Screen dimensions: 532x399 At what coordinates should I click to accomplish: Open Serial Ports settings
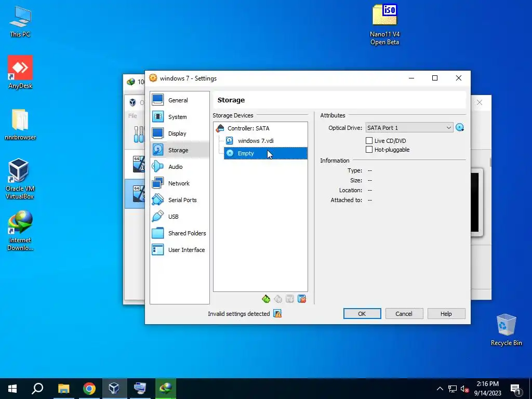tap(179, 200)
